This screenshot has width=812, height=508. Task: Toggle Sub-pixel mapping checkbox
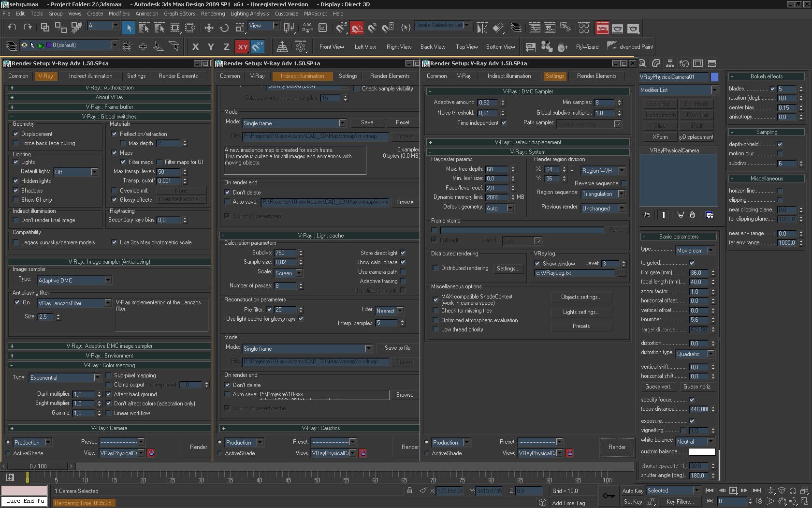(109, 375)
